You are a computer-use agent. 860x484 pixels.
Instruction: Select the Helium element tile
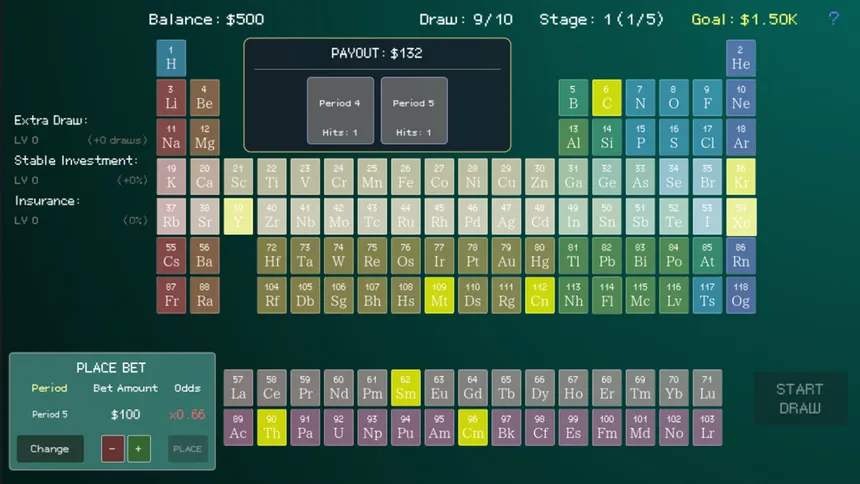(x=740, y=58)
